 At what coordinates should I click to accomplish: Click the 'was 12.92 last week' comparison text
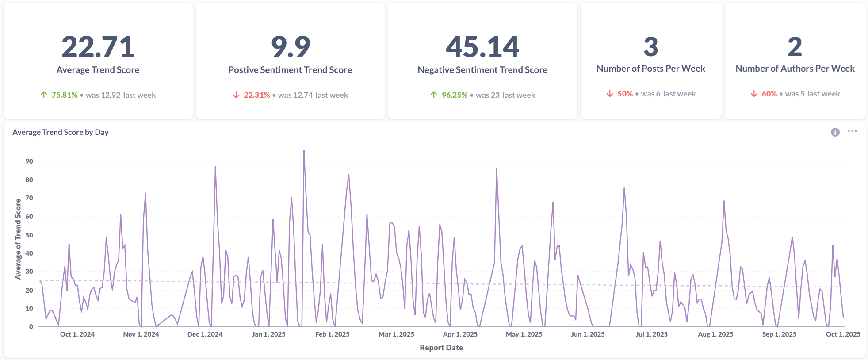click(121, 95)
